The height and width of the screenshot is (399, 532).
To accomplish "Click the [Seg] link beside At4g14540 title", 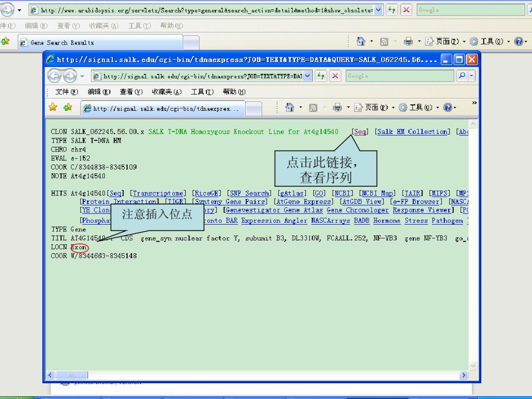I will pos(360,132).
